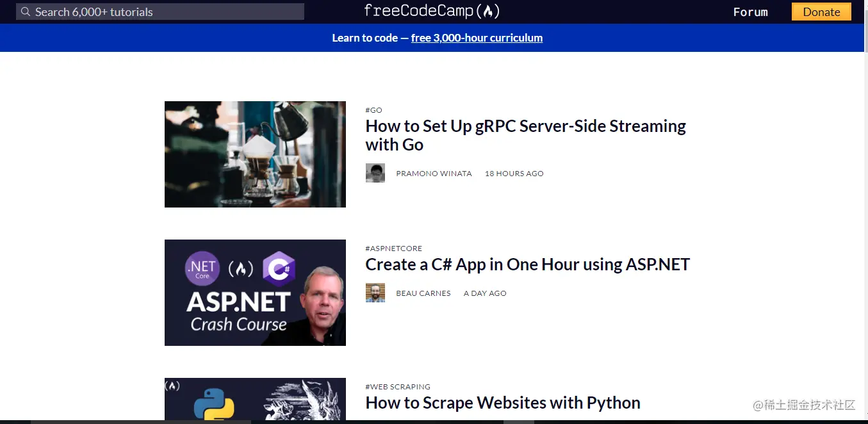
Task: Open author PRAMONO WINATA profile
Action: pos(434,174)
